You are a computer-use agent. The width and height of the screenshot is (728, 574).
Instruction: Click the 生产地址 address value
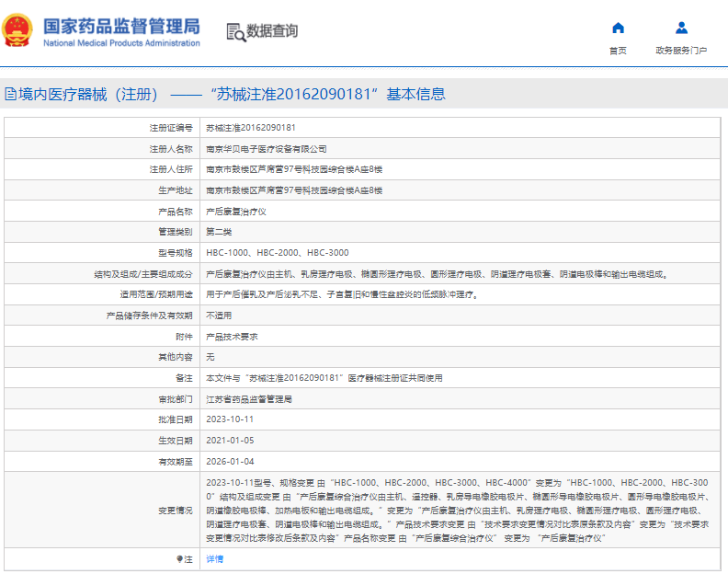[294, 190]
